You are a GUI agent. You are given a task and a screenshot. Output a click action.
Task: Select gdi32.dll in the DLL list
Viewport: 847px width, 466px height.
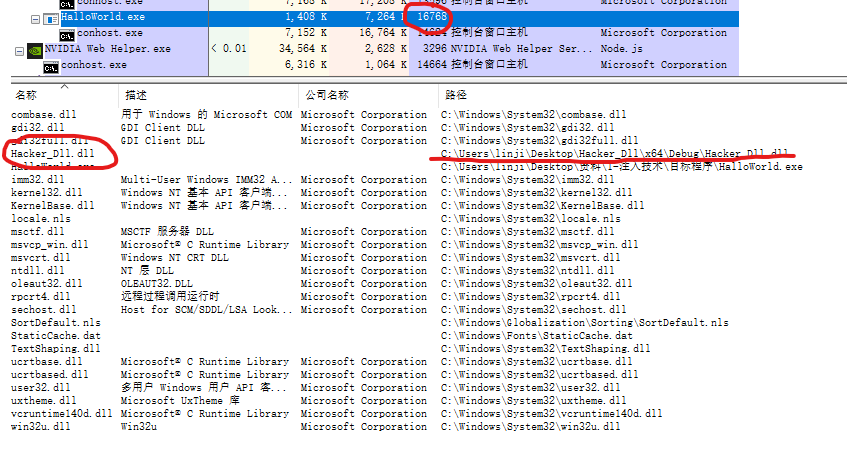click(x=38, y=127)
